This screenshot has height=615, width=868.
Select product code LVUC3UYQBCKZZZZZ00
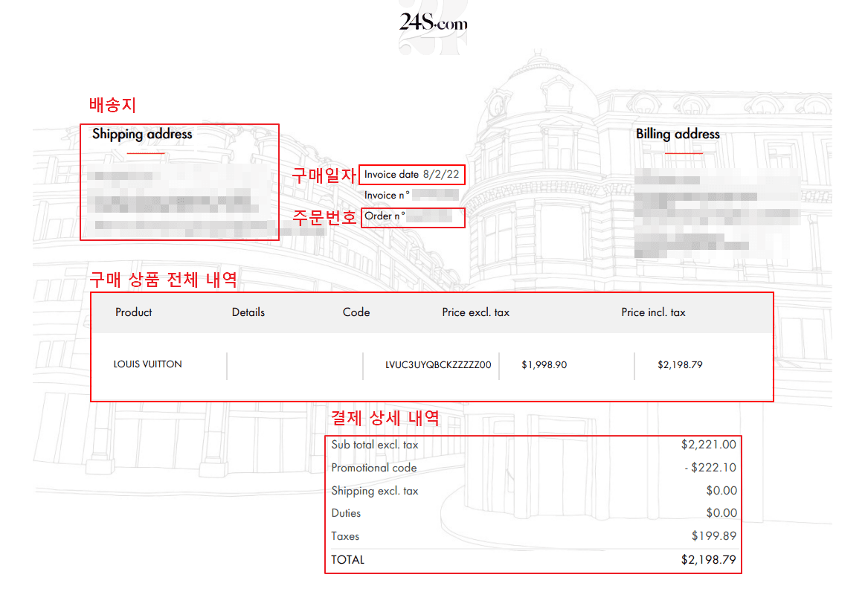[x=438, y=365]
